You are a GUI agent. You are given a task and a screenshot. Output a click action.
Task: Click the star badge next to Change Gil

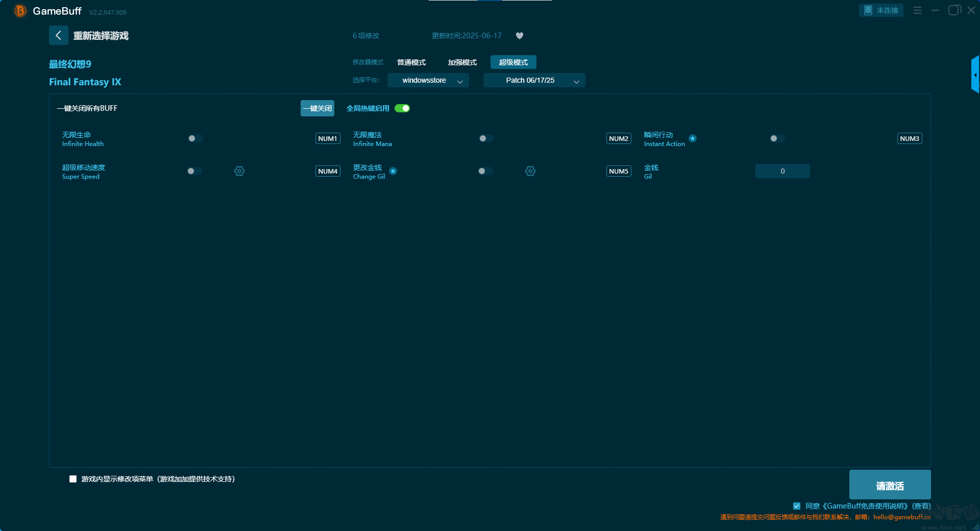click(393, 171)
